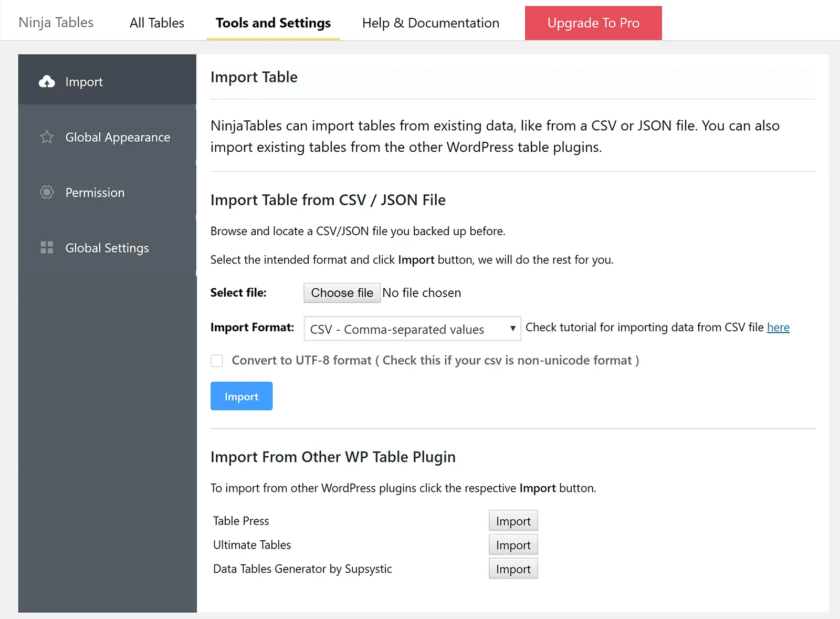Select Tools and Settings tab
The width and height of the screenshot is (840, 619).
[273, 23]
